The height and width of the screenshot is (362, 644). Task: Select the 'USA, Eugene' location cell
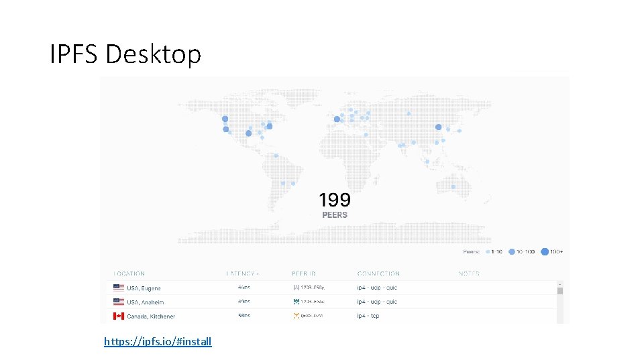coord(144,288)
